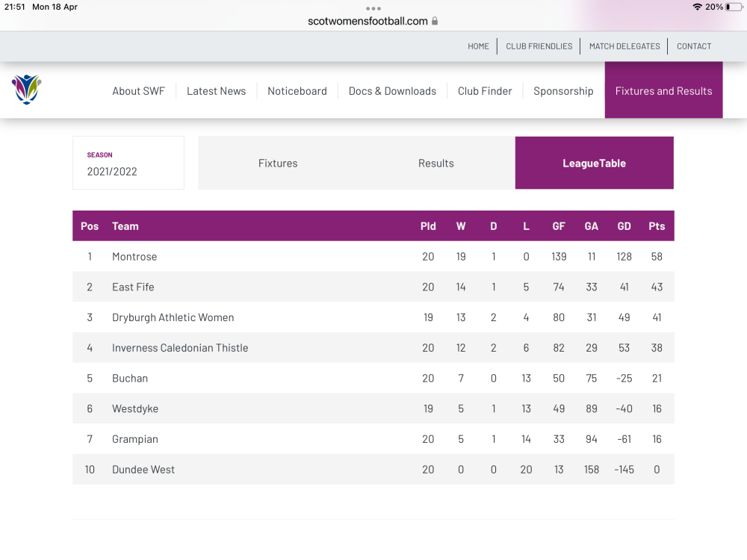747x560 pixels.
Task: Select the LeagueTable tab
Action: point(595,163)
